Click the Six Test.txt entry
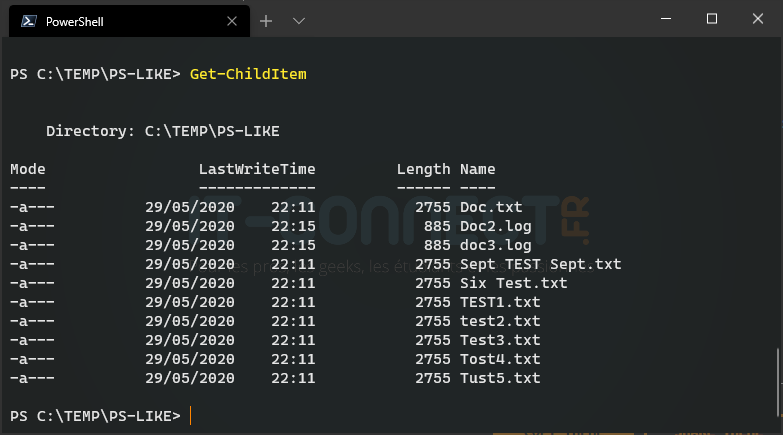 (513, 283)
